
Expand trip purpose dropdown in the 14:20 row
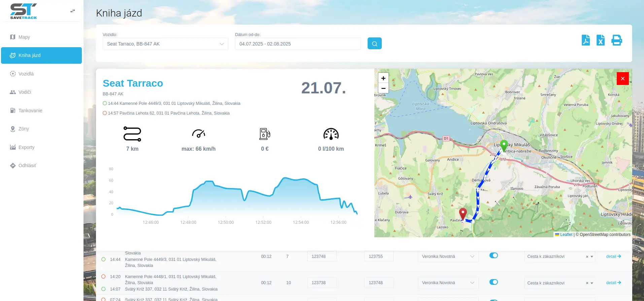592,283
